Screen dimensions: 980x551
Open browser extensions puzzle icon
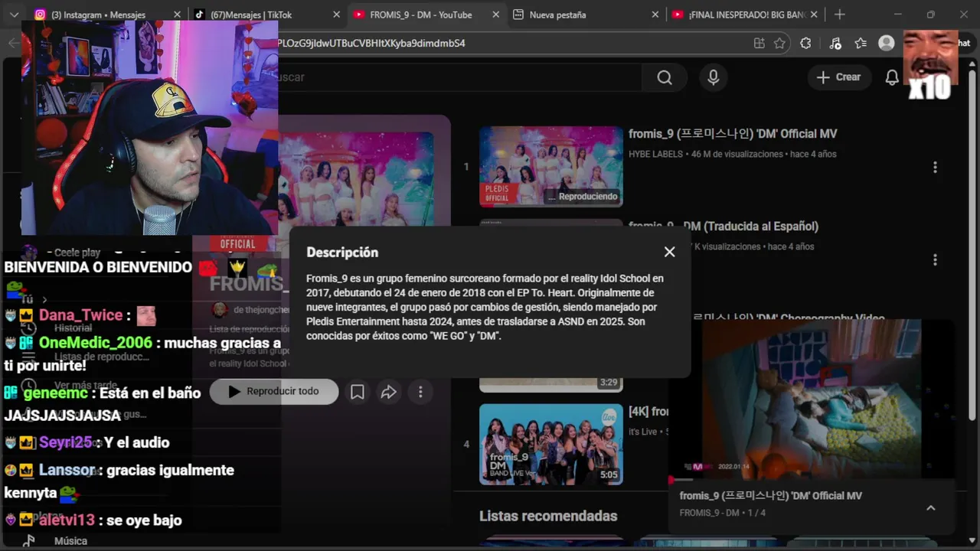click(x=805, y=44)
